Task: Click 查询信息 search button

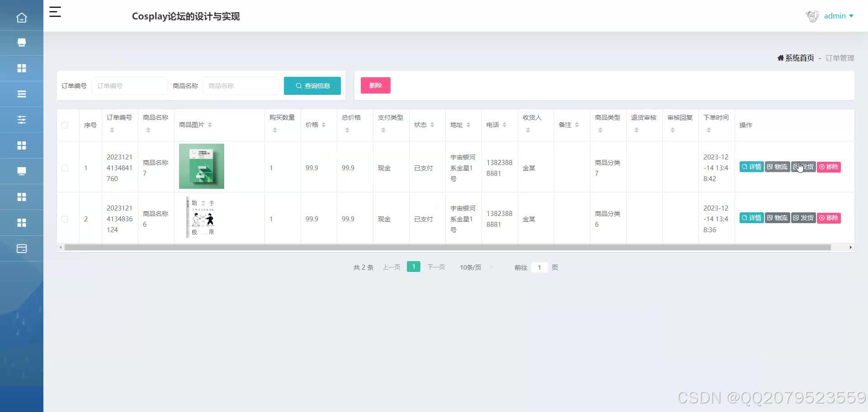Action: click(x=312, y=86)
